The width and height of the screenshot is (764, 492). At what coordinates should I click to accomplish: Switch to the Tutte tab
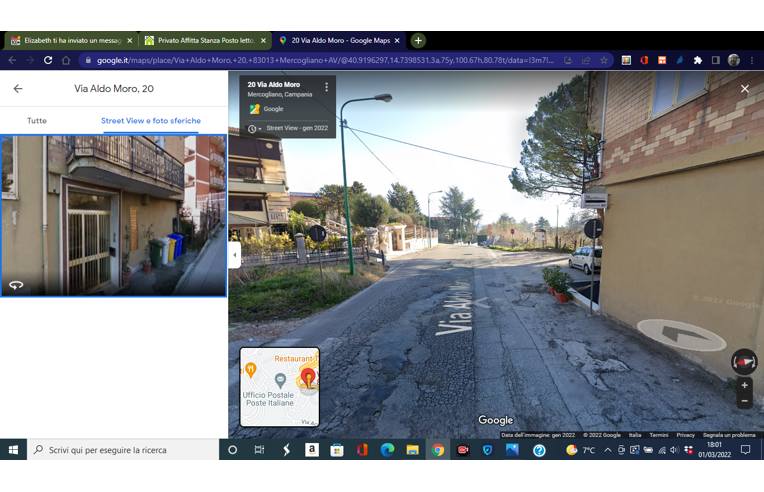37,121
